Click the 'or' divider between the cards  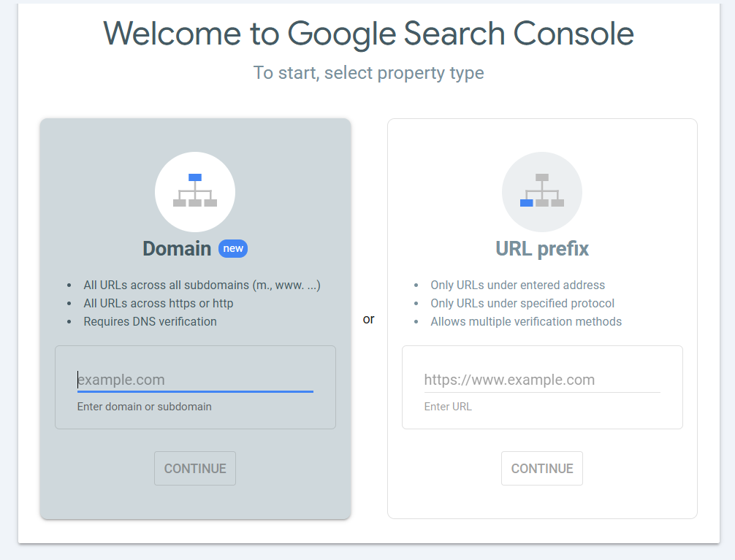(x=369, y=319)
